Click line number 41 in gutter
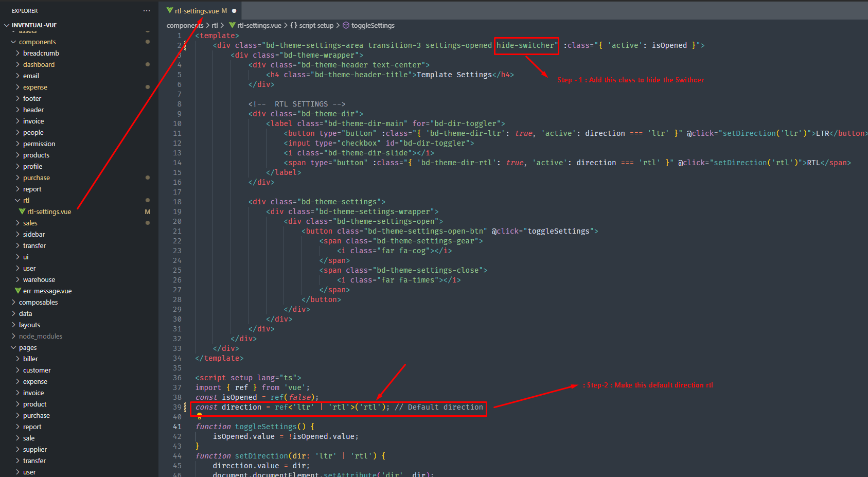Screen dimensions: 868x477 coord(177,427)
